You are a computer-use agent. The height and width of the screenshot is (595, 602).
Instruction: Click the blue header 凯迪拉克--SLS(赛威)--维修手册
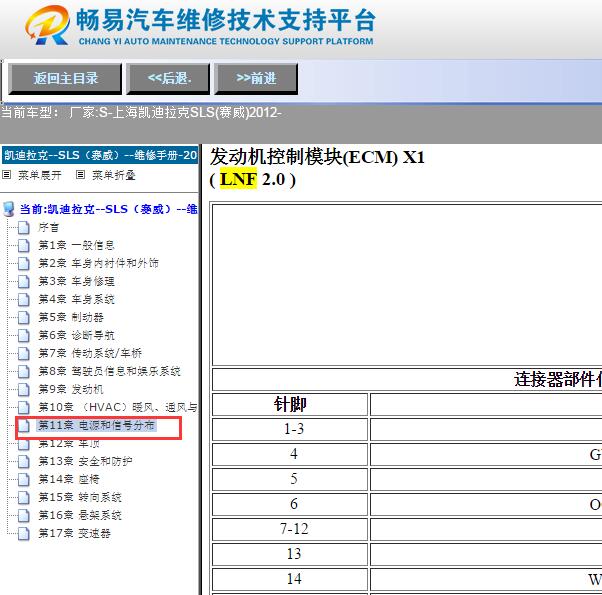pos(100,155)
